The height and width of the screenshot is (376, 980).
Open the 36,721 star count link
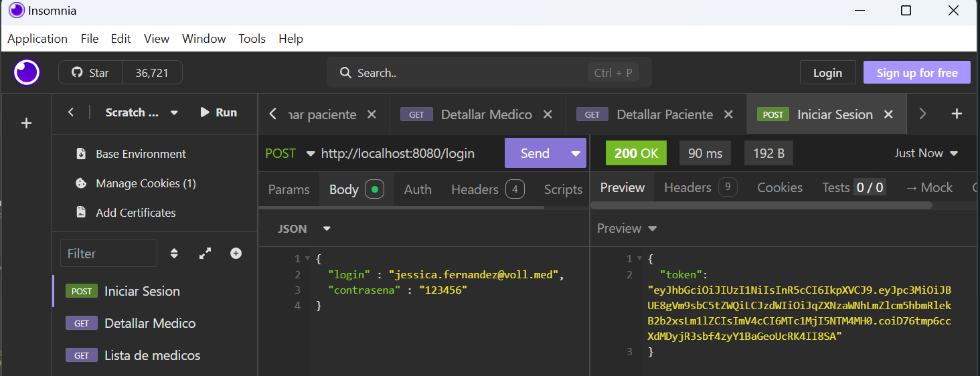152,73
